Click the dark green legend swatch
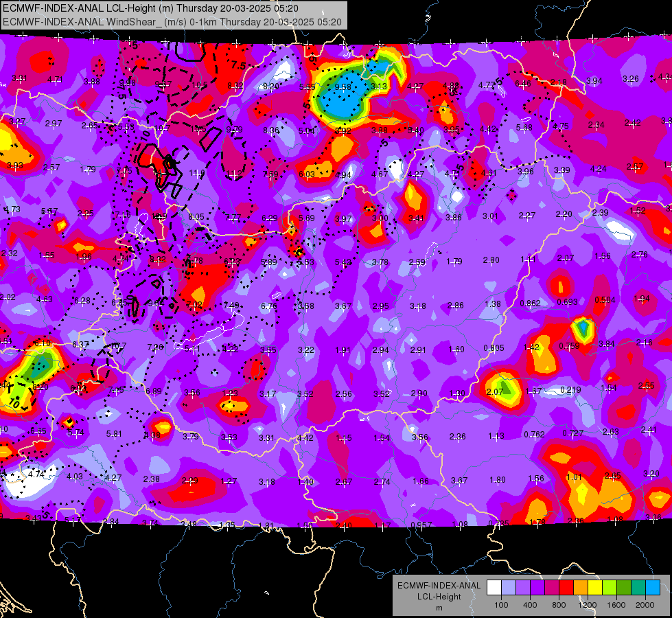 pyautogui.click(x=624, y=588)
